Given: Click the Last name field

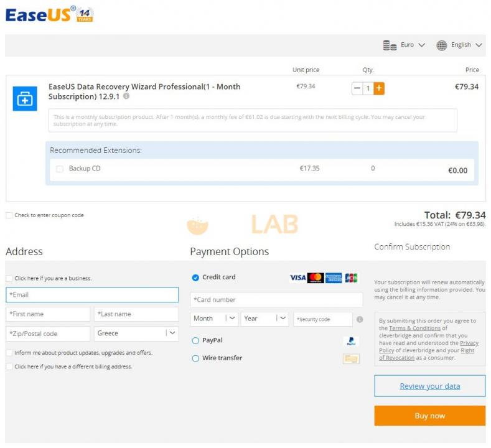Looking at the screenshot, I should click(x=136, y=314).
